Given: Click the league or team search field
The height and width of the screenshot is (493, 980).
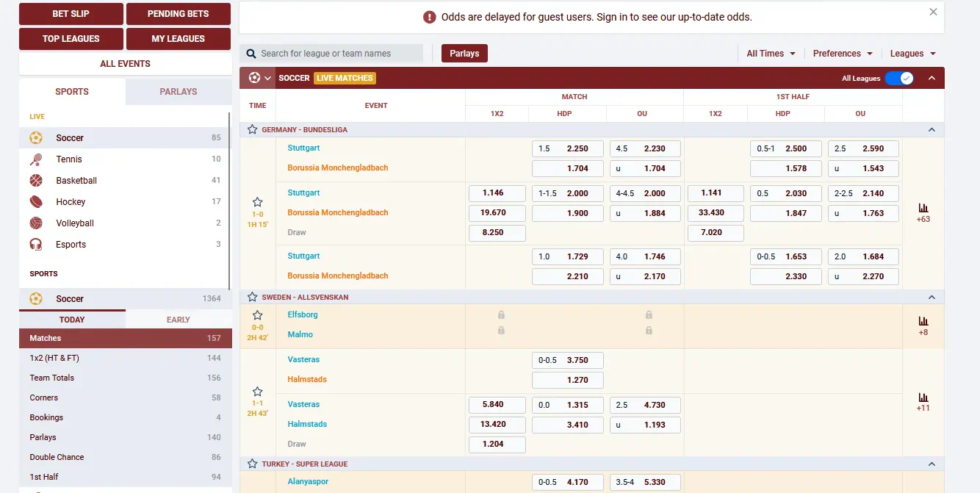Looking at the screenshot, I should point(331,54).
